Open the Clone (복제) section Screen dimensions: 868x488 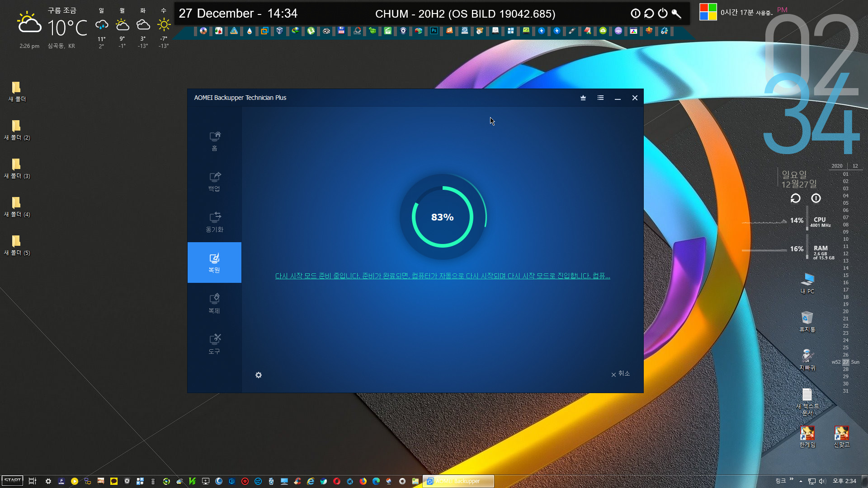pos(214,304)
